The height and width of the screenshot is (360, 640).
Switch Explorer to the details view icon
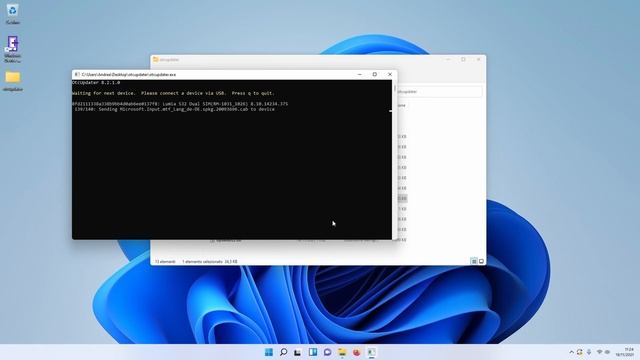click(474, 261)
